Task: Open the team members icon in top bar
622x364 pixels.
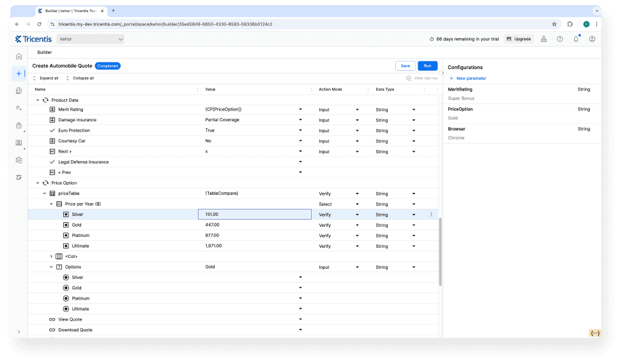Action: pyautogui.click(x=543, y=39)
